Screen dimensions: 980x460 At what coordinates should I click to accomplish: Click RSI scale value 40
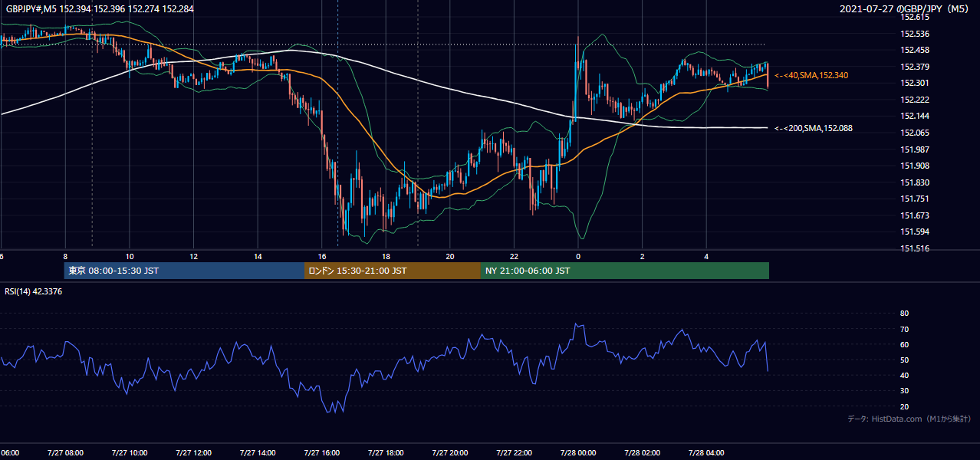(904, 375)
